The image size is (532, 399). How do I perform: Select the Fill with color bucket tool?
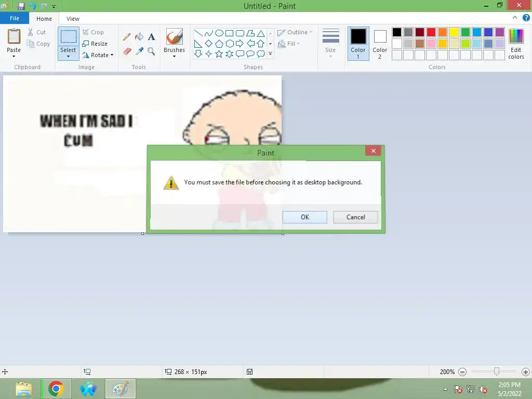pyautogui.click(x=139, y=37)
